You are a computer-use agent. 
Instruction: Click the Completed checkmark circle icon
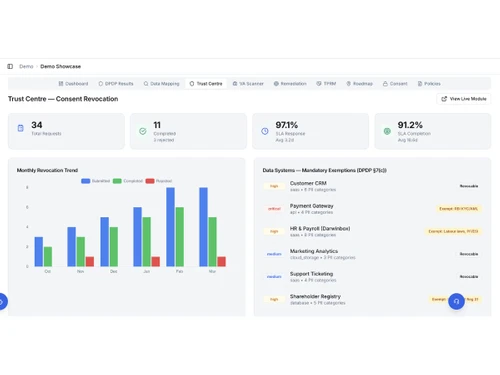pyautogui.click(x=143, y=131)
